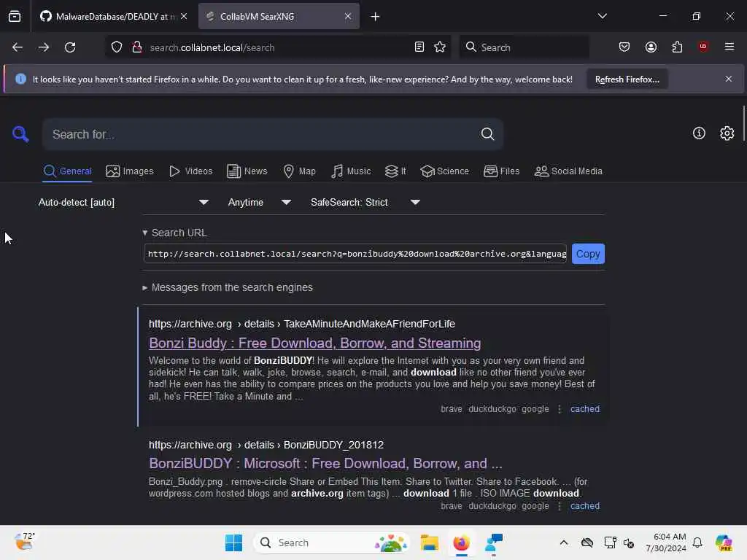
Task: Switch to News search category
Action: pos(247,171)
